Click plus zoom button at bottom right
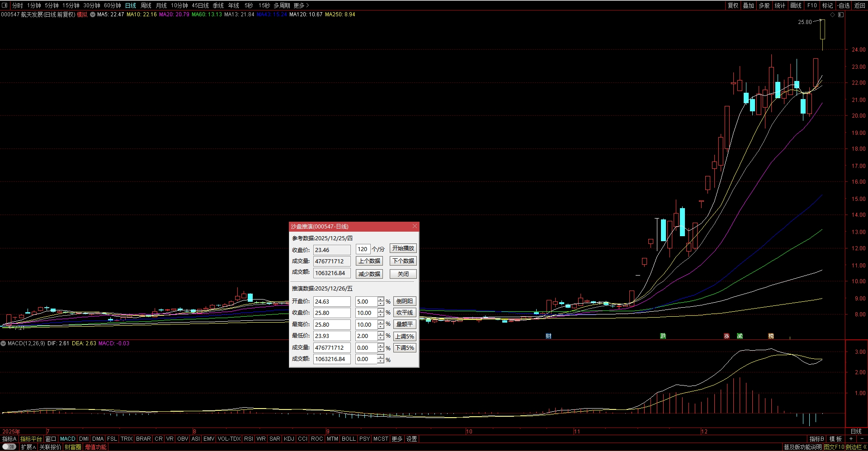868x452 pixels. tap(851, 439)
